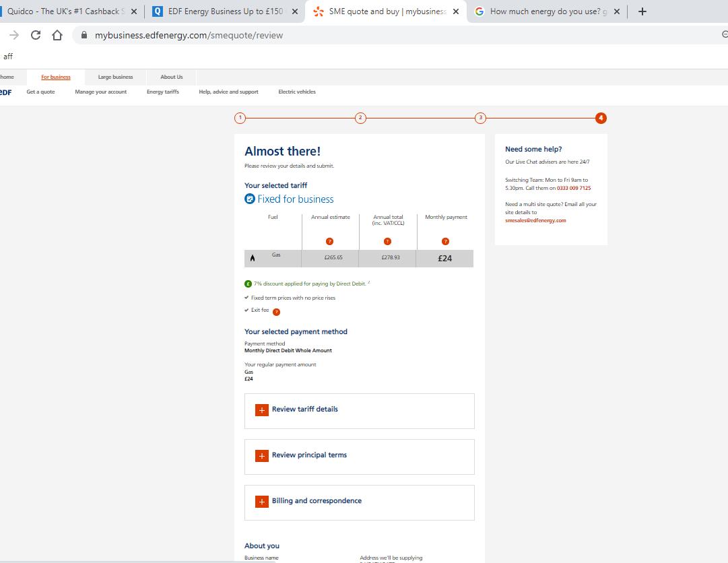Click 'Fixed term prices with no price rises'
Viewport: 728px width, 563px height.
point(293,298)
